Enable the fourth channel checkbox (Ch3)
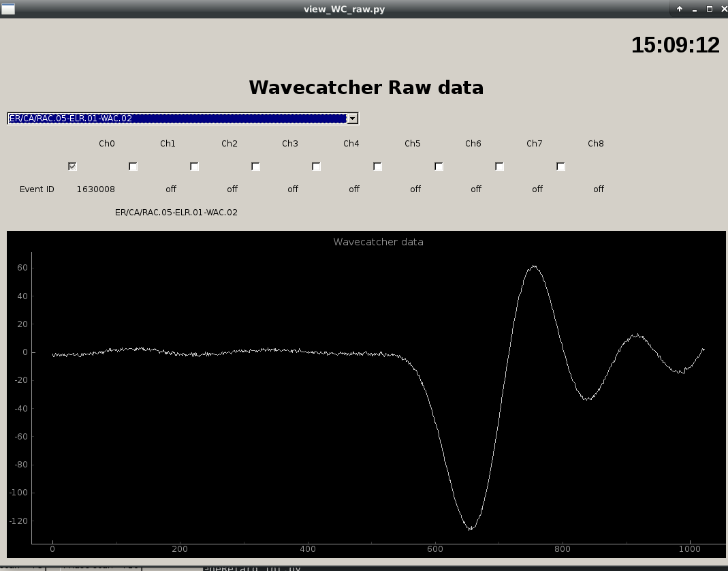 255,166
